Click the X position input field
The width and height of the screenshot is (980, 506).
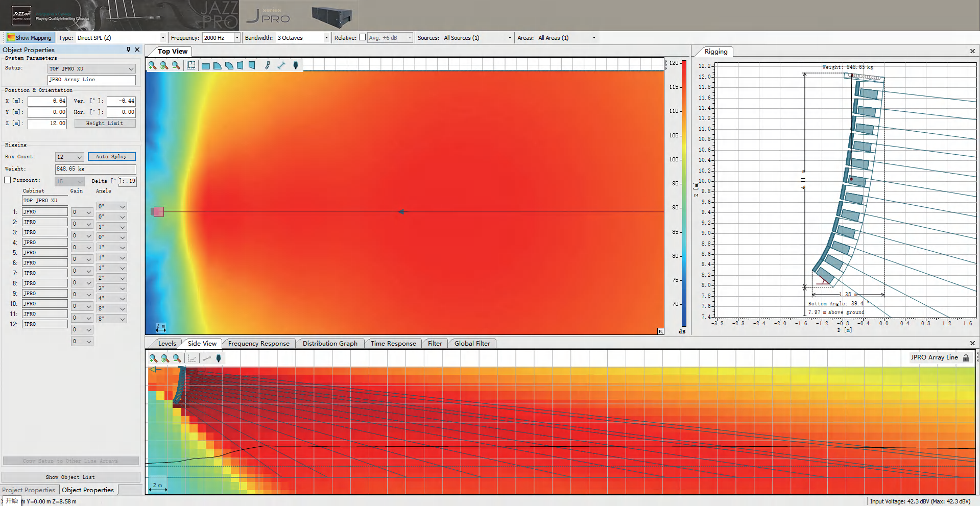click(47, 101)
